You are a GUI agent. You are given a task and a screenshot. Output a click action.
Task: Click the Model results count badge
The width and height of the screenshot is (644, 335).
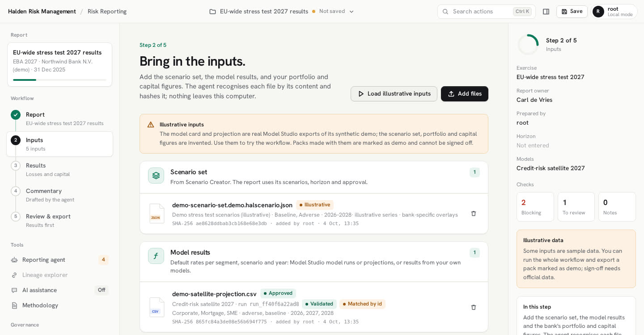[475, 253]
